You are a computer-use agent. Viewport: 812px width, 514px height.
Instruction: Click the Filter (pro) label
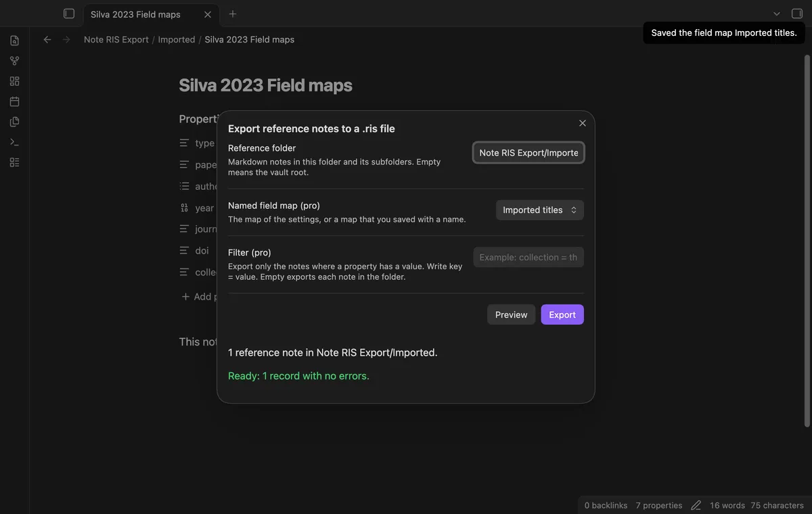point(250,252)
